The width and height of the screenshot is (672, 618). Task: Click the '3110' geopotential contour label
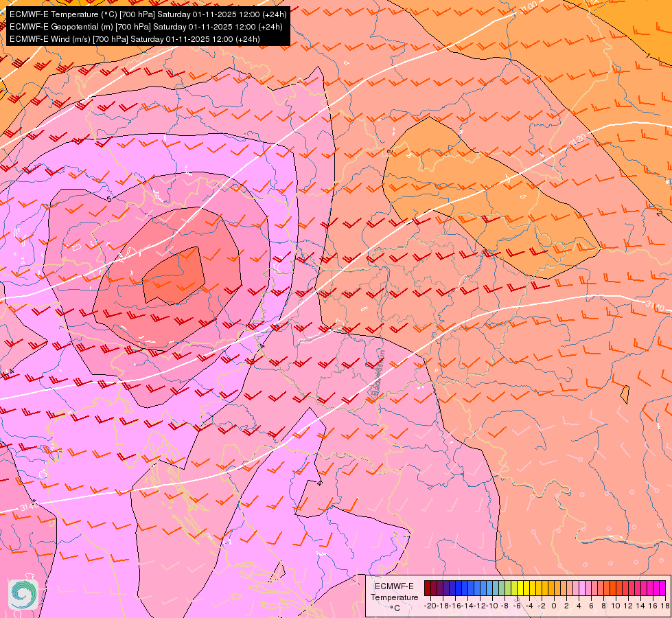tap(654, 306)
